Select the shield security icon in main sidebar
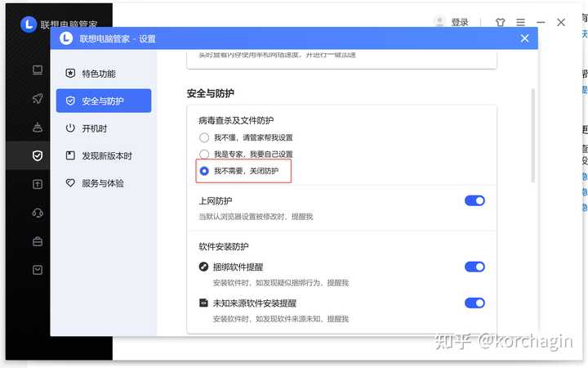This screenshot has height=368, width=588. 38,155
